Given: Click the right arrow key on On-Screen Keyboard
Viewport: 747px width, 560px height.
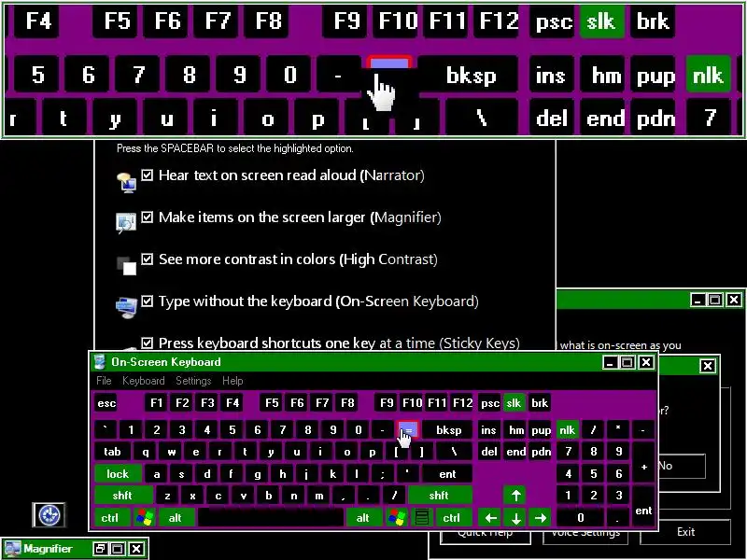Looking at the screenshot, I should coord(541,517).
